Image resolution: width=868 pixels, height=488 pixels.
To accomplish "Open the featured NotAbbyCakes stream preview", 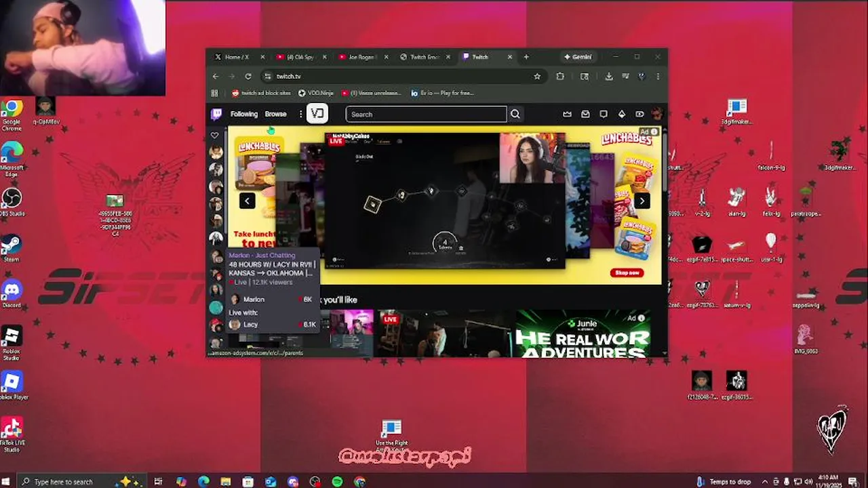I will click(x=445, y=201).
